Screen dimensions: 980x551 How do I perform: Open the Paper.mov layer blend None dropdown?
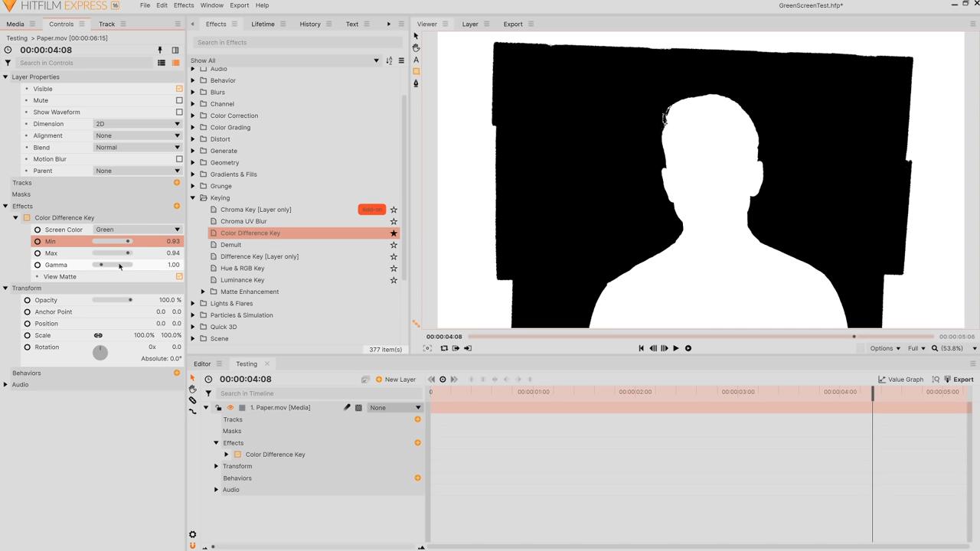[x=395, y=408]
